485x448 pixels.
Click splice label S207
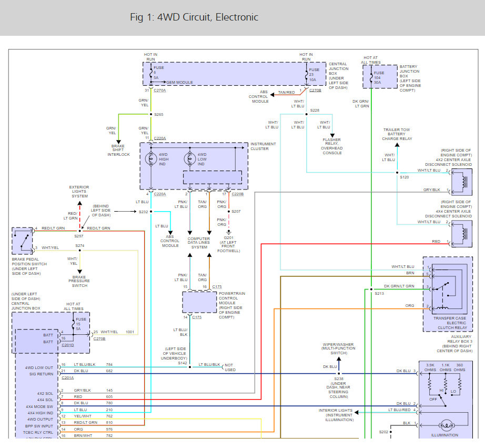pos(236,212)
